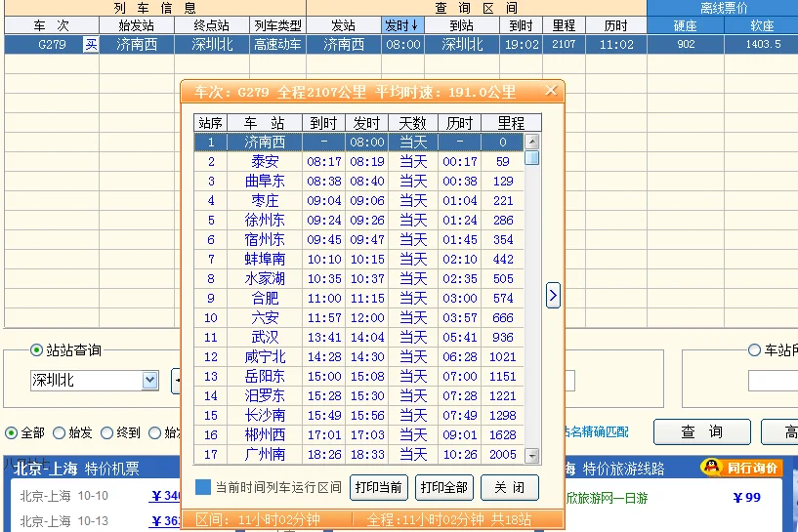This screenshot has height=532, width=798.
Task: Open the 深圳北 station dropdown arrow
Action: [149, 380]
